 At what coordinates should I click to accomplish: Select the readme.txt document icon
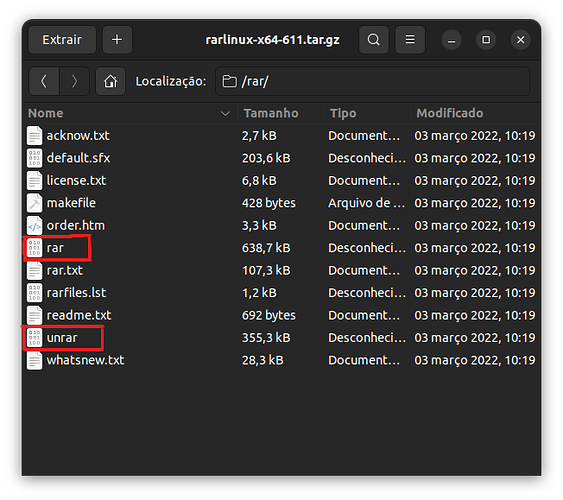click(x=34, y=315)
